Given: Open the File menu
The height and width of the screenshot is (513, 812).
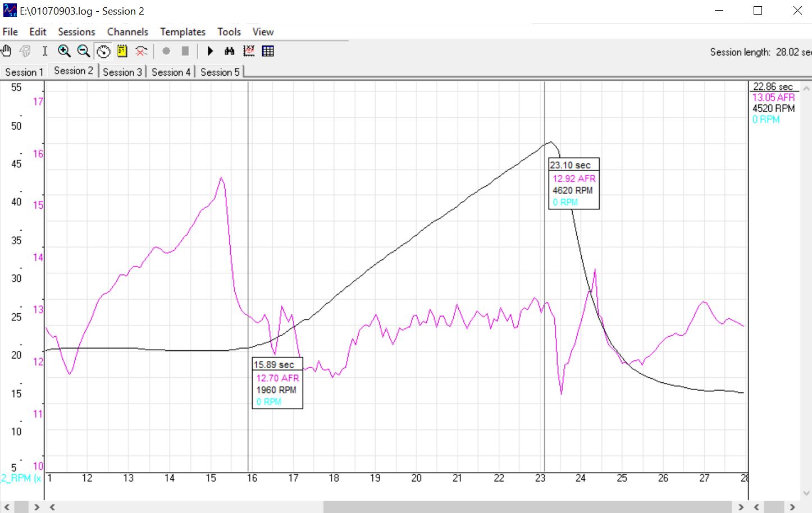Looking at the screenshot, I should tap(10, 32).
